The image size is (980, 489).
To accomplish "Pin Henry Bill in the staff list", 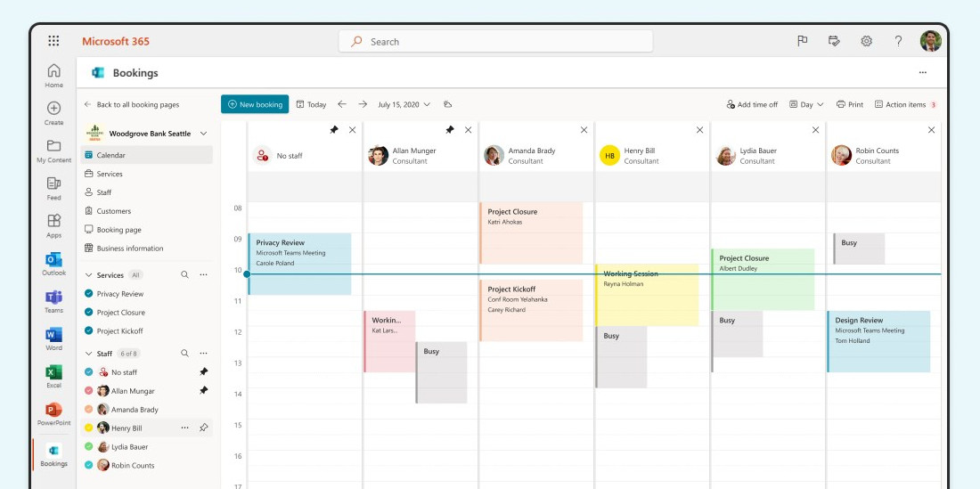I will point(203,428).
